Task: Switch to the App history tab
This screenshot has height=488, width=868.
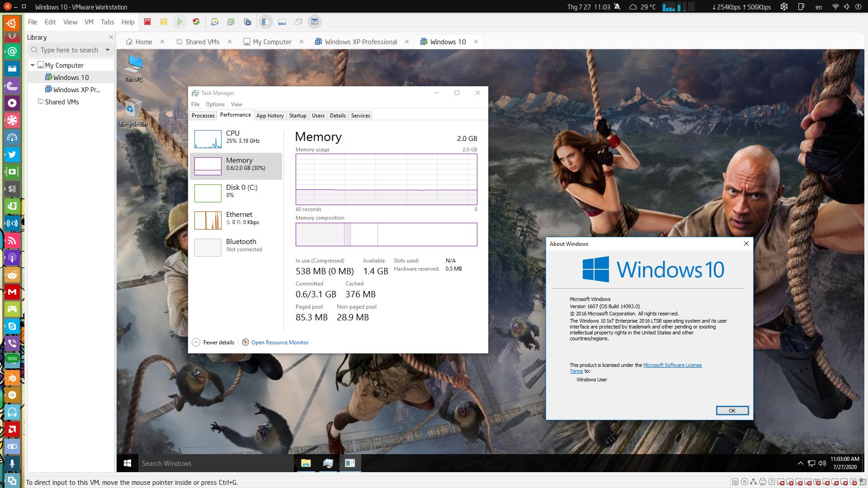Action: 270,116
